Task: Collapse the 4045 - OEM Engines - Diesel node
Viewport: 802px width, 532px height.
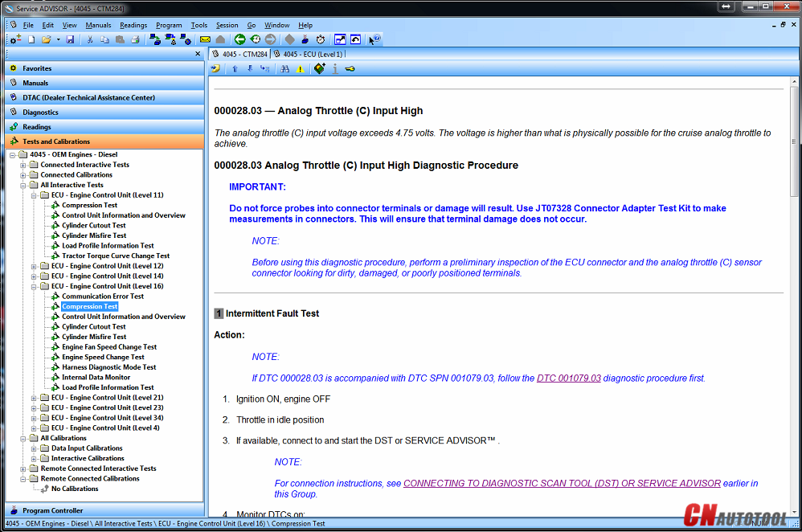Action: (x=13, y=155)
